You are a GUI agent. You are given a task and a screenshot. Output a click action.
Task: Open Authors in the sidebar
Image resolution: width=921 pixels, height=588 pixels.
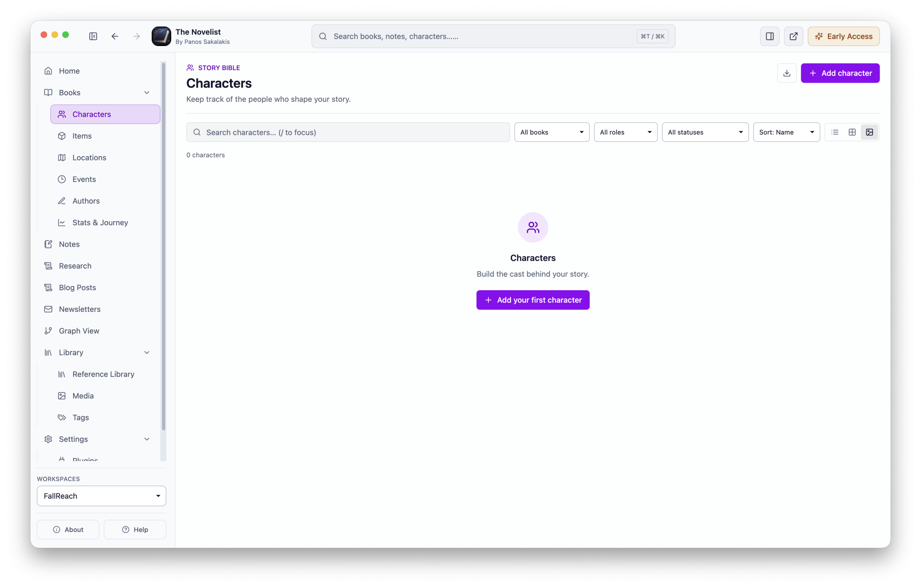click(105, 201)
